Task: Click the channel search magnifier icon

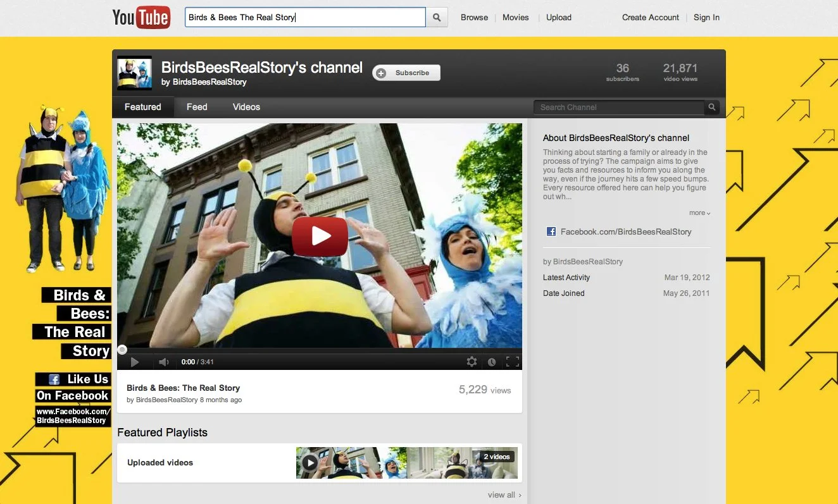Action: [712, 107]
